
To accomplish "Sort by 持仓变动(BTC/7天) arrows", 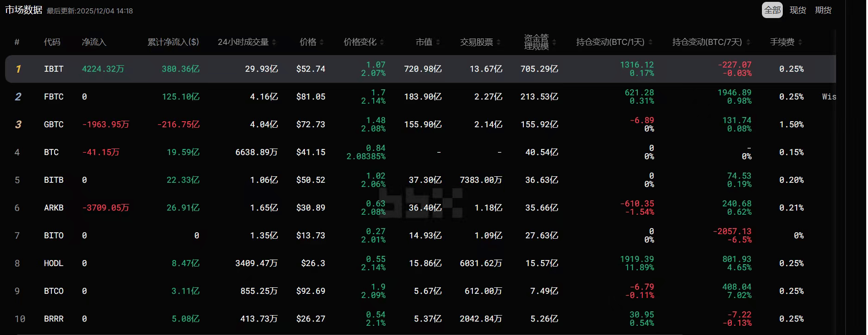I will [748, 42].
